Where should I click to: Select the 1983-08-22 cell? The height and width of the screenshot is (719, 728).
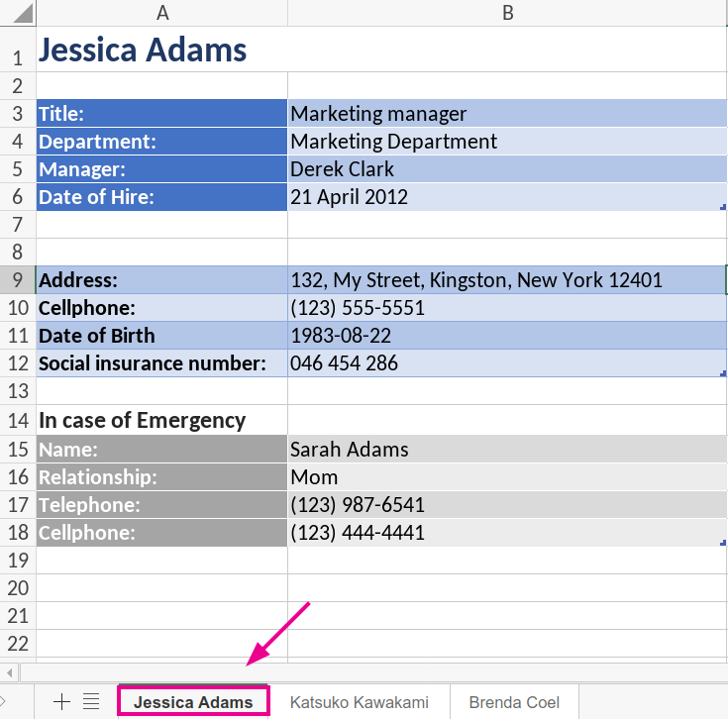point(507,336)
